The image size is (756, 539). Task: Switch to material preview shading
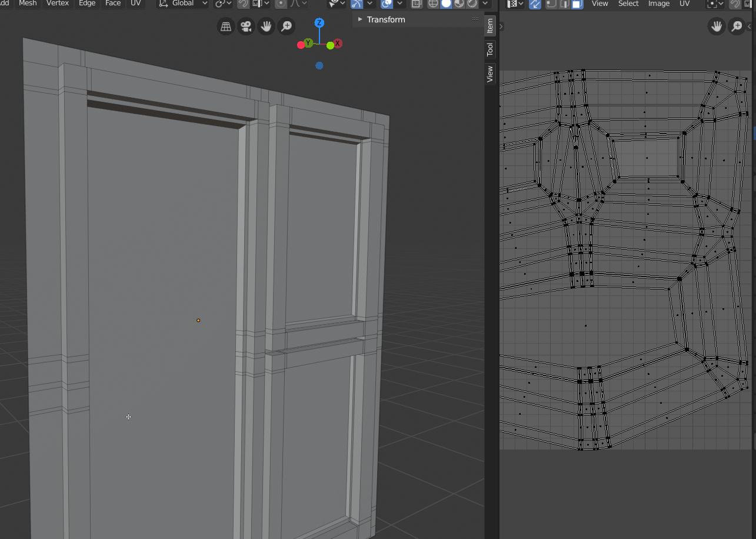point(459,4)
